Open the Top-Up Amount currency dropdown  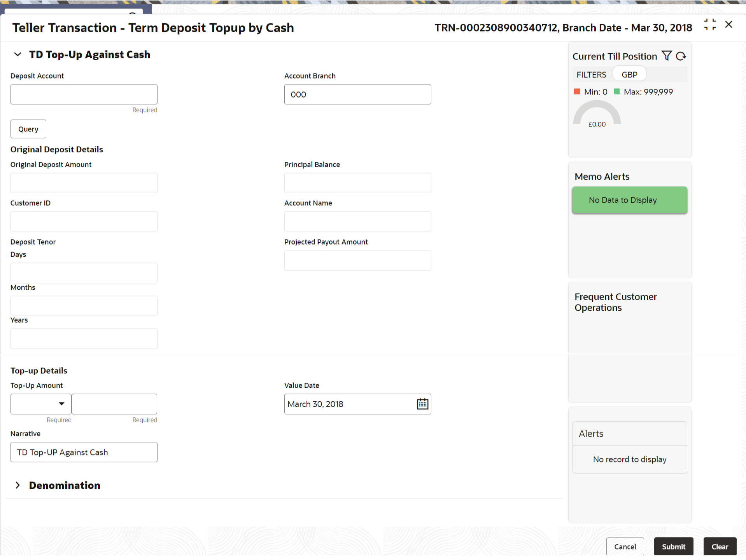tap(41, 404)
